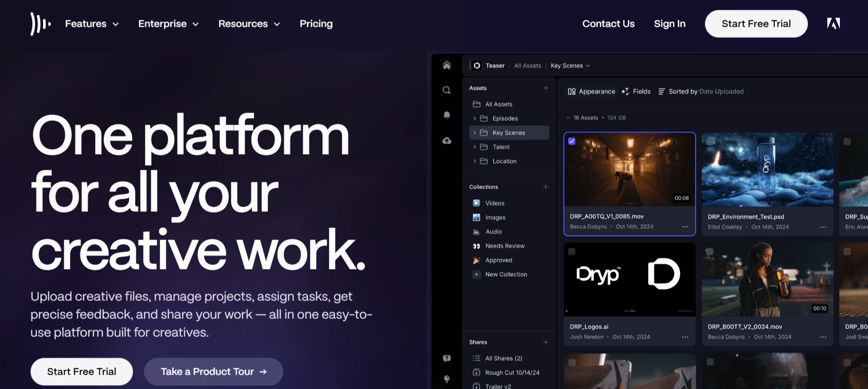This screenshot has height=389, width=868.
Task: Expand the Key Scenes folder chevron
Action: click(x=474, y=133)
